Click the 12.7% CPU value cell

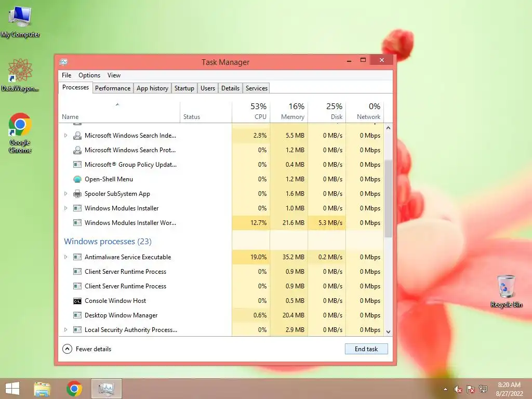[251, 223]
